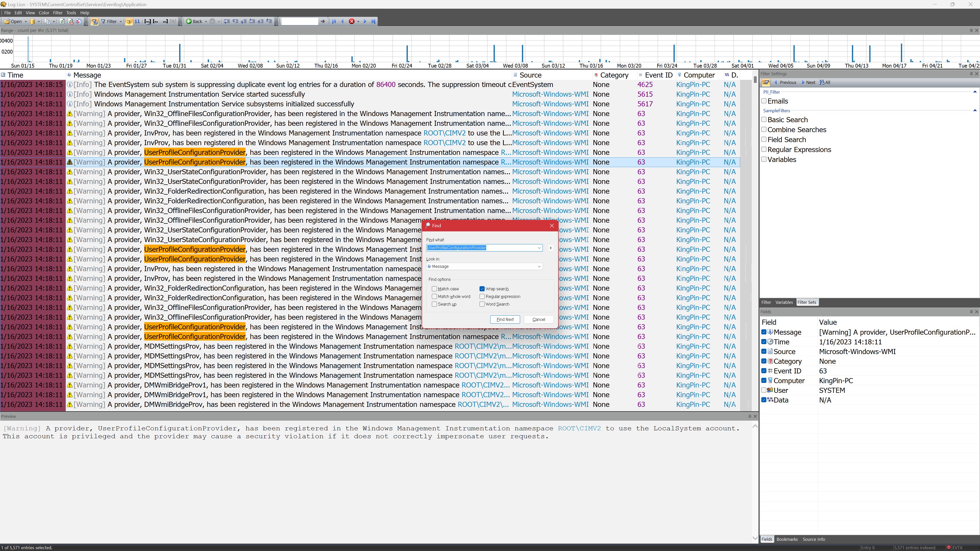
Task: Open the Look in Message dropdown
Action: tap(539, 267)
